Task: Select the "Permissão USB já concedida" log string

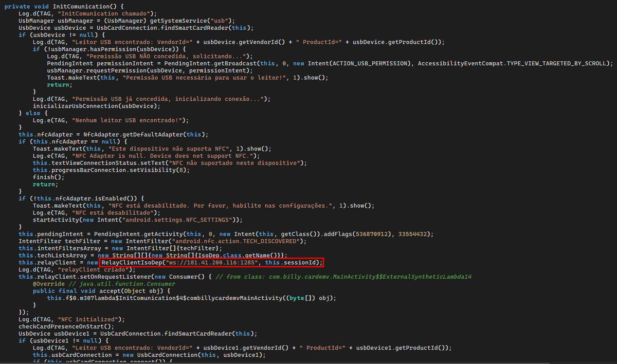Action: [167, 99]
